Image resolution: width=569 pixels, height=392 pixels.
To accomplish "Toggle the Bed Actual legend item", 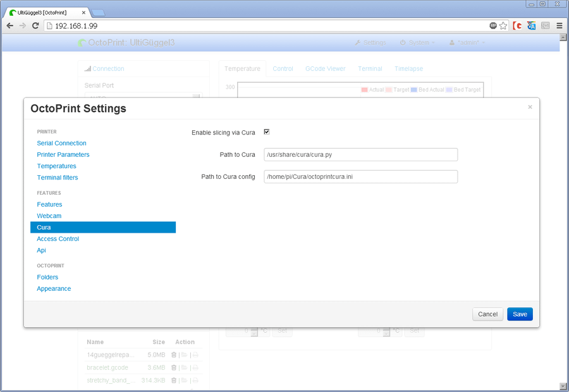I will pos(427,90).
